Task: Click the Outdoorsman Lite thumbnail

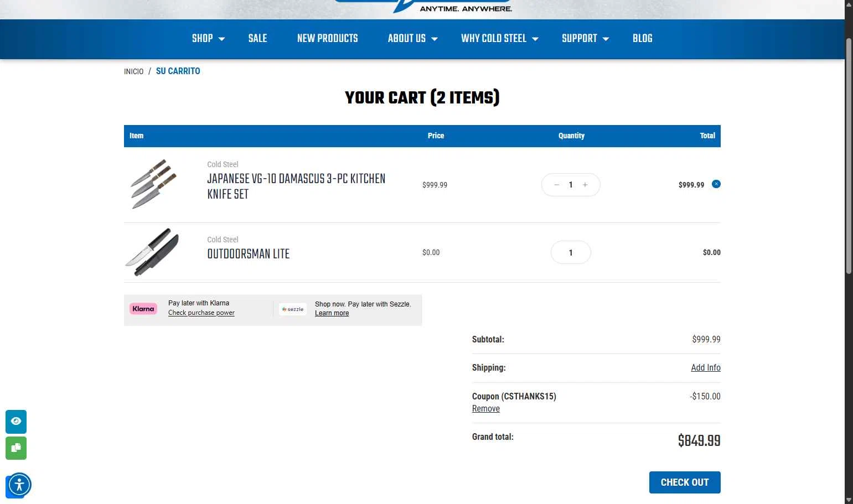Action: 152,252
